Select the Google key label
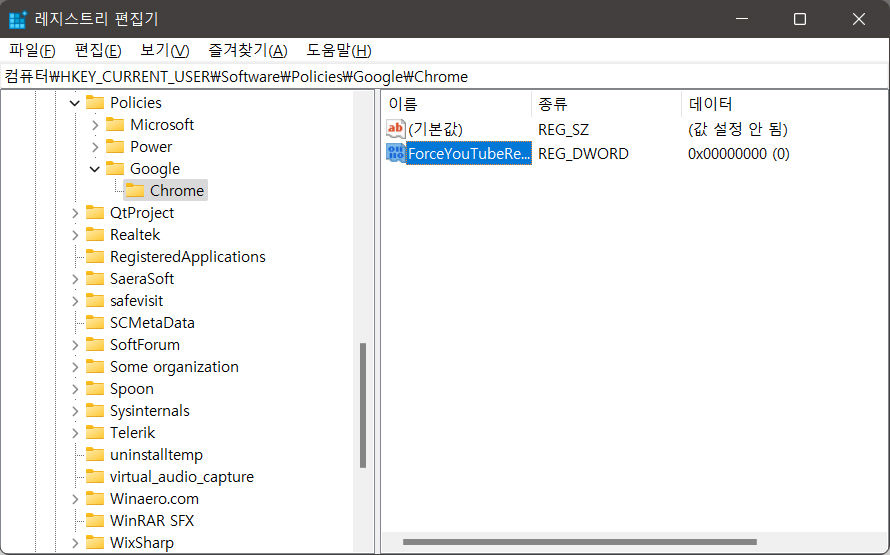Image resolution: width=890 pixels, height=555 pixels. (155, 169)
